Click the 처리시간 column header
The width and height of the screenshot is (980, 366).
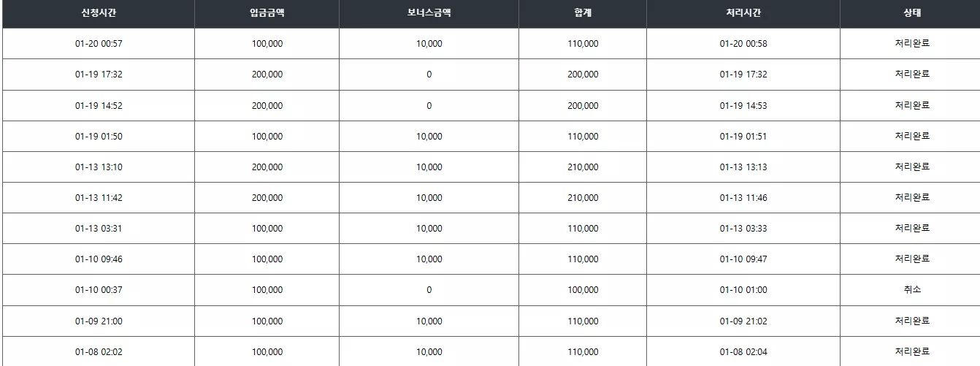(x=743, y=13)
